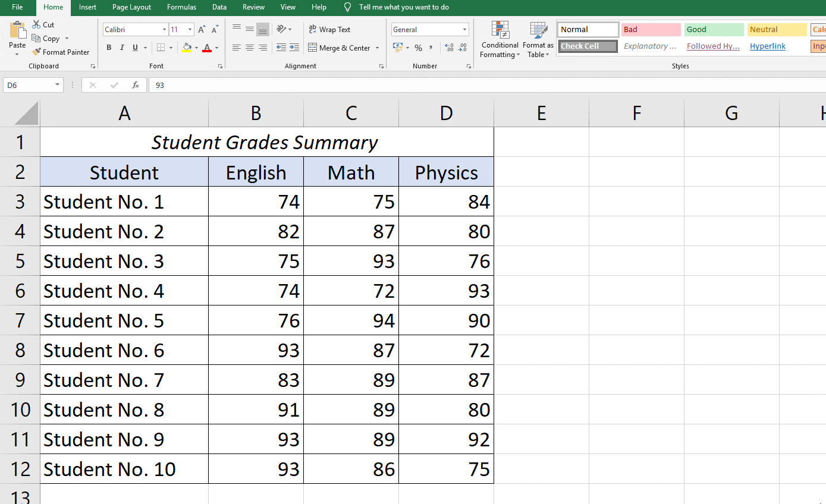This screenshot has height=504, width=826.
Task: Expand the Copy options arrow
Action: (x=67, y=39)
